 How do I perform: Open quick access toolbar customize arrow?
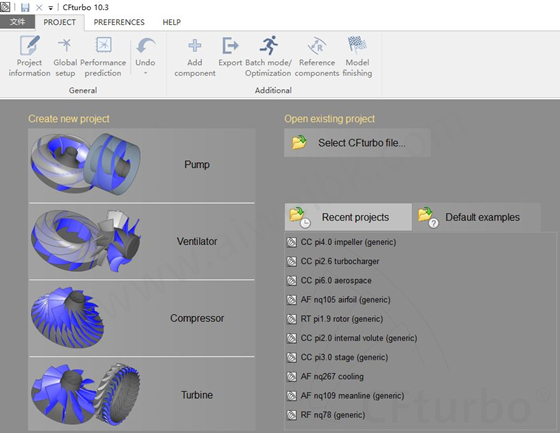[50, 8]
